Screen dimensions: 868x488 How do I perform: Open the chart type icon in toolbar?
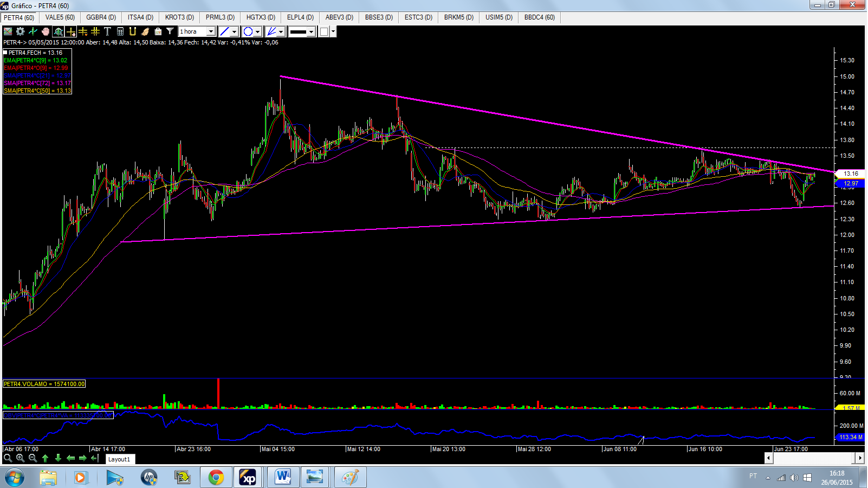(x=8, y=31)
